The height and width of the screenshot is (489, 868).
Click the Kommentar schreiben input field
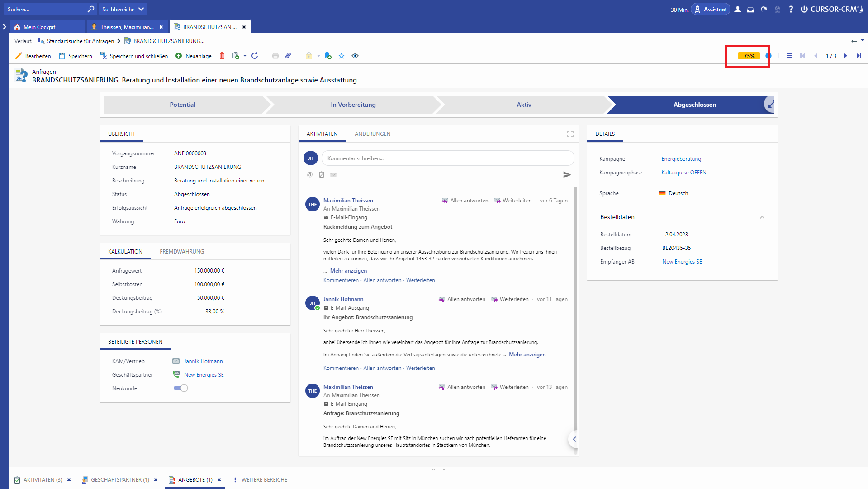pyautogui.click(x=447, y=158)
